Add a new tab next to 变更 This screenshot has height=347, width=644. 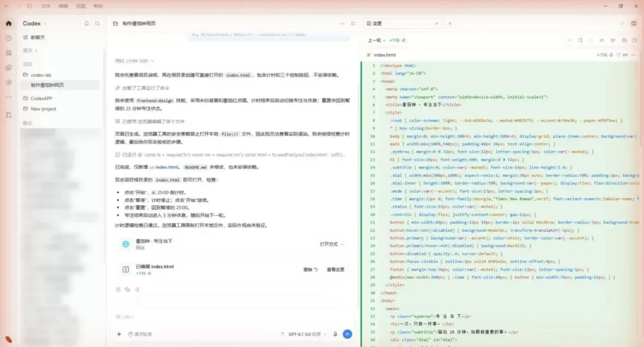click(x=450, y=23)
